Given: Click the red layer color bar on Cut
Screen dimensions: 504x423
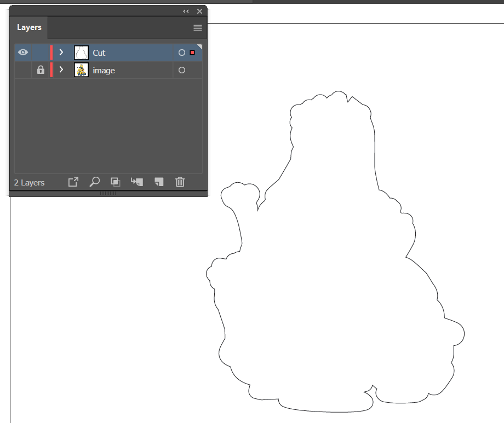Looking at the screenshot, I should click(51, 53).
